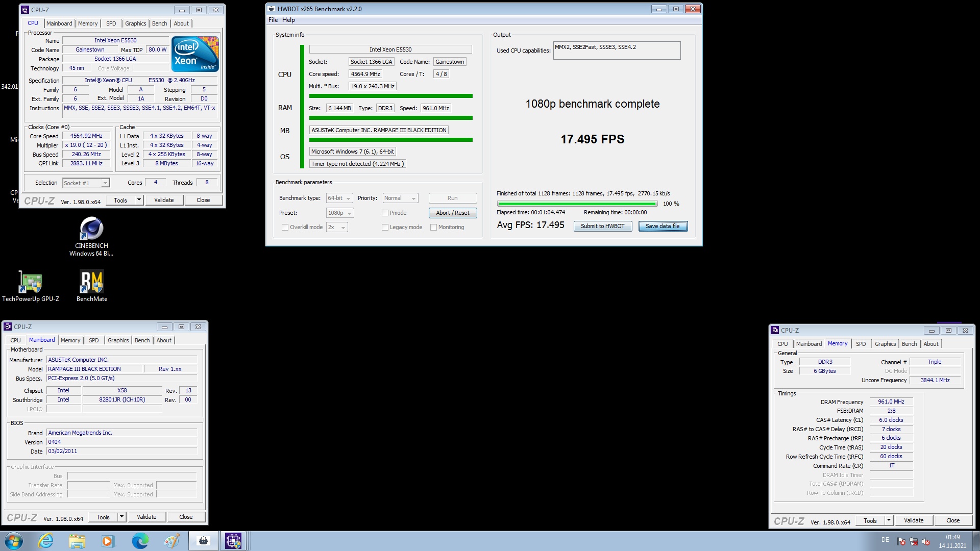Open SPD tab in top CPU-Z window
Viewport: 980px width, 551px height.
(111, 23)
